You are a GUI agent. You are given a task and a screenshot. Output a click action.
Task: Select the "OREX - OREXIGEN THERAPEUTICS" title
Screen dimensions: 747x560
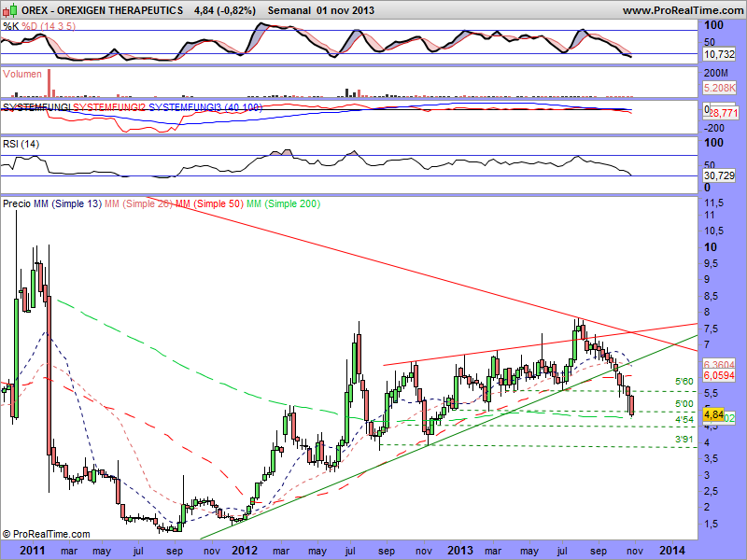(x=102, y=10)
